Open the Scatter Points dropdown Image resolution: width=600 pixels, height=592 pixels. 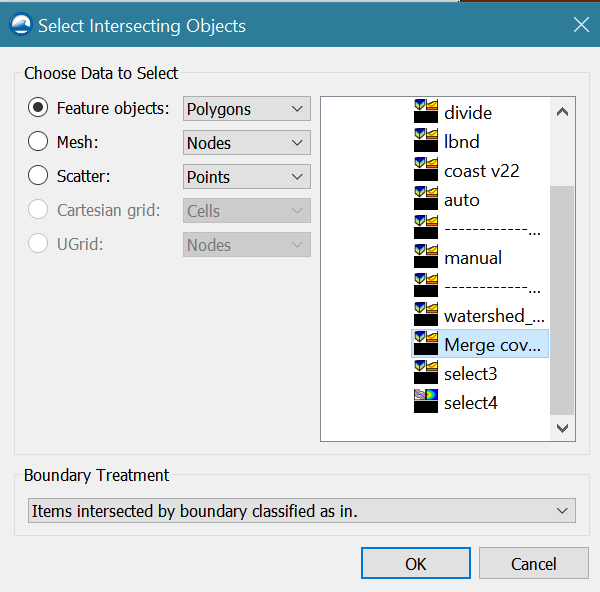tap(247, 176)
